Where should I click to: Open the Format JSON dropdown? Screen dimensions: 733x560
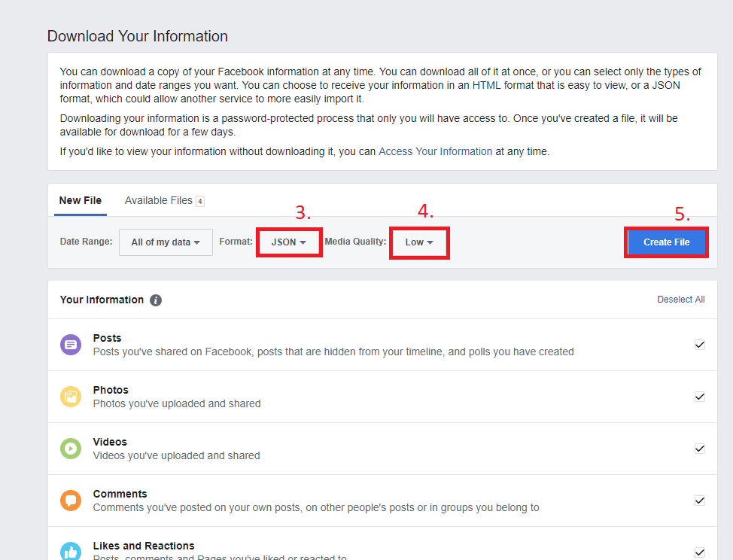coord(289,242)
